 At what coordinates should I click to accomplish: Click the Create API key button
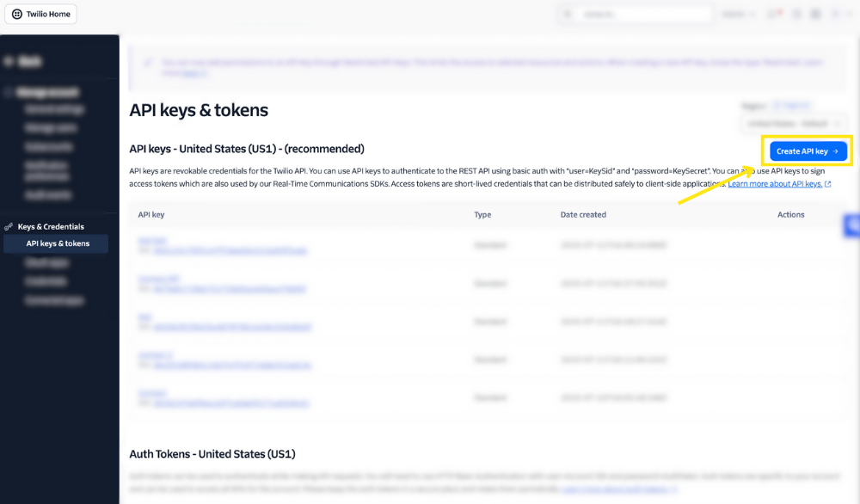click(808, 151)
